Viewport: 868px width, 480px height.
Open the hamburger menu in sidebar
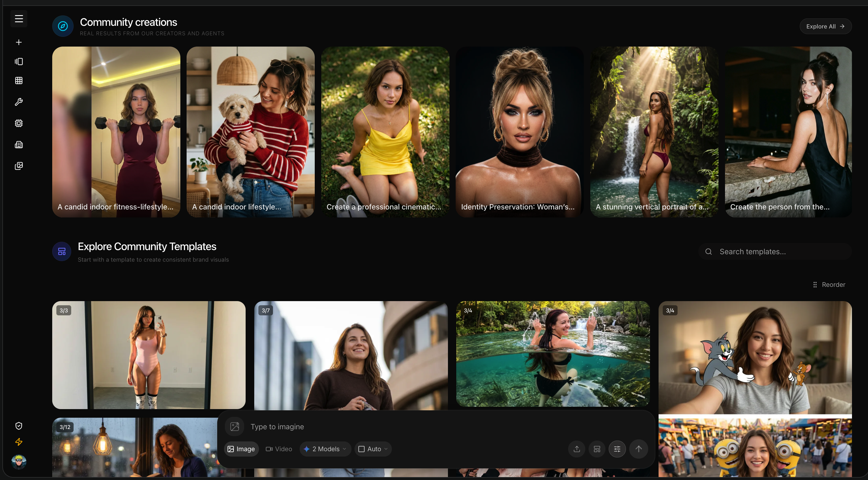click(x=19, y=19)
